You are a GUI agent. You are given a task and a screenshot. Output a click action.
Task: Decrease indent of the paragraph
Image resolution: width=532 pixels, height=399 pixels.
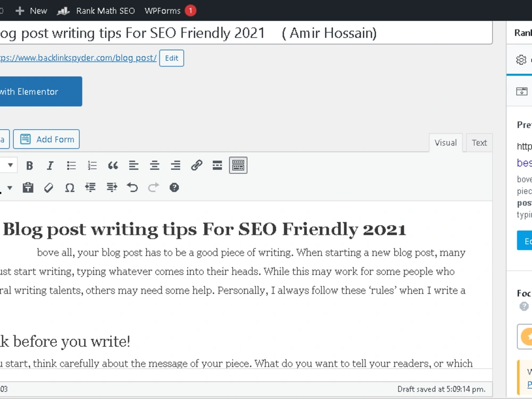tap(90, 188)
